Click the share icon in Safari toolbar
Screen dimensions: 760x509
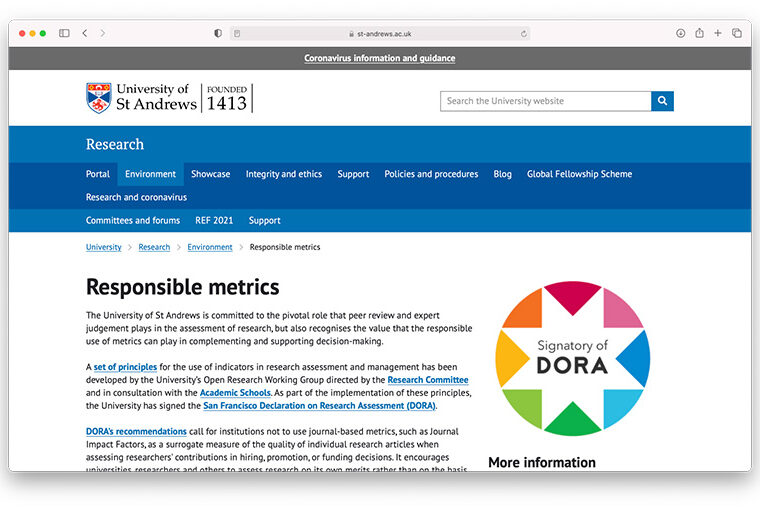699,32
